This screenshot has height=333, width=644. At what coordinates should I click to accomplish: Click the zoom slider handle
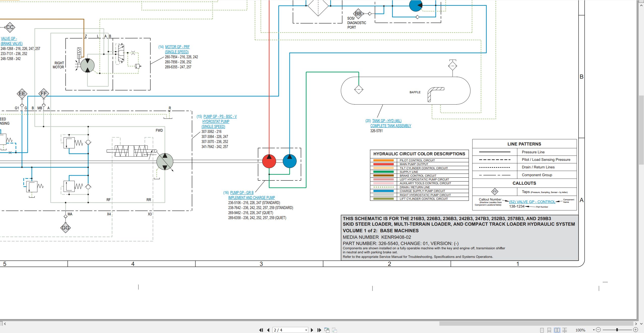617,330
